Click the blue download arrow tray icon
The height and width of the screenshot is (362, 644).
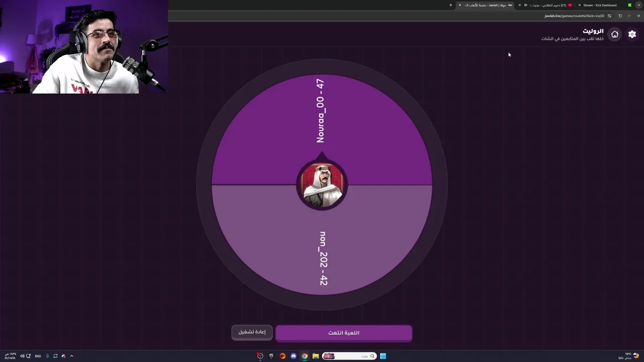47,356
